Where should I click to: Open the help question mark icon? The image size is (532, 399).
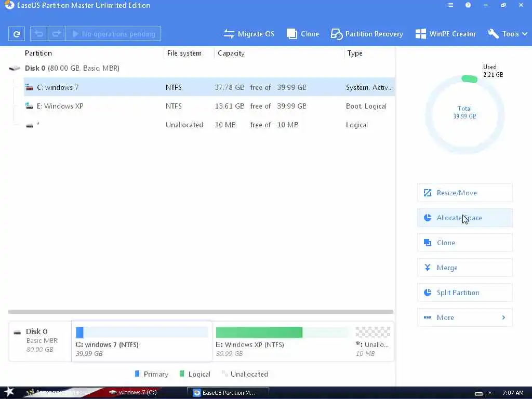pyautogui.click(x=468, y=5)
